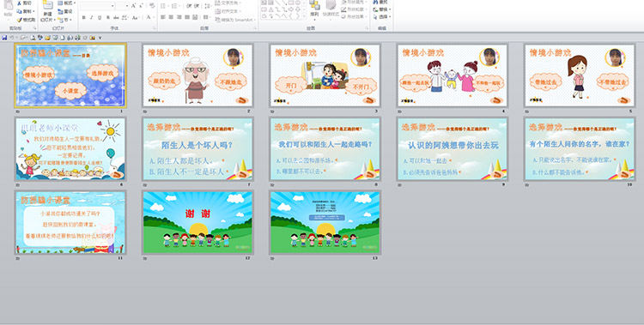Click the open folder icon in quick access toolbar

click(47, 38)
